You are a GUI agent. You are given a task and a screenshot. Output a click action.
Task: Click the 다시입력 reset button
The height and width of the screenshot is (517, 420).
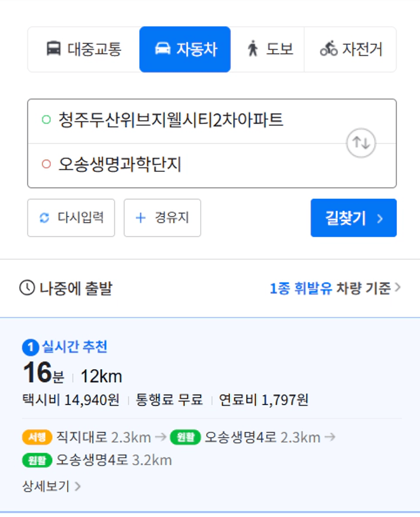[71, 218]
